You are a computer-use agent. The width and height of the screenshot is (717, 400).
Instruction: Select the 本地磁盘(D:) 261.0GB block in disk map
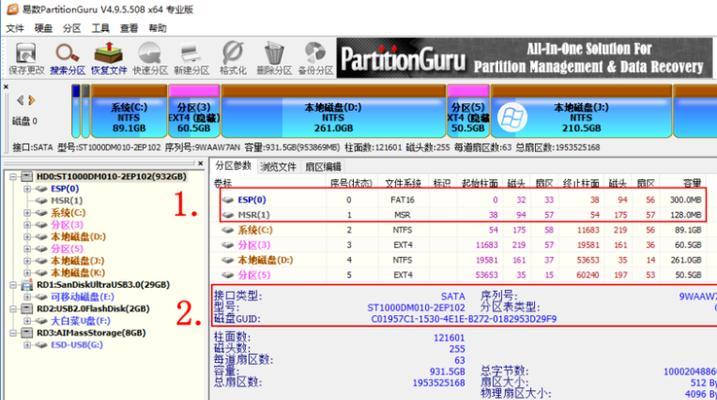[333, 111]
